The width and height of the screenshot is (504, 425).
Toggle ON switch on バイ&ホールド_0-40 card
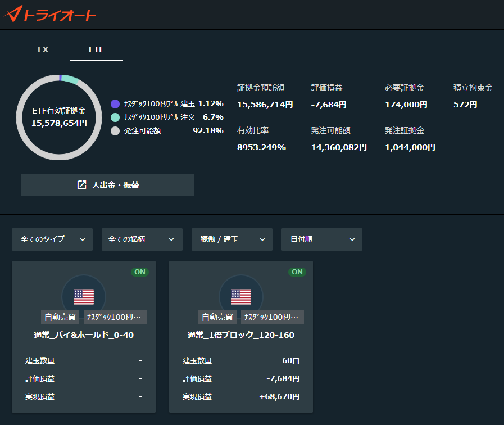point(140,272)
